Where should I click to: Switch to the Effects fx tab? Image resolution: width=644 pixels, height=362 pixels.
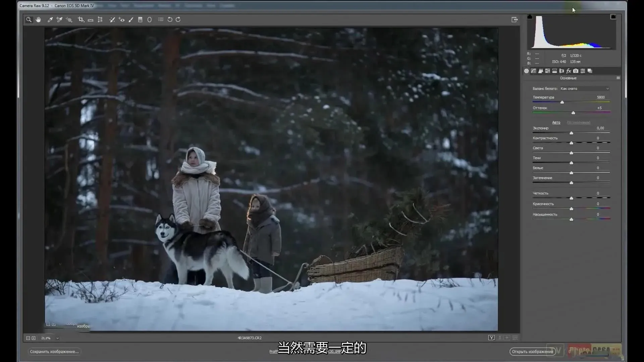pos(569,71)
